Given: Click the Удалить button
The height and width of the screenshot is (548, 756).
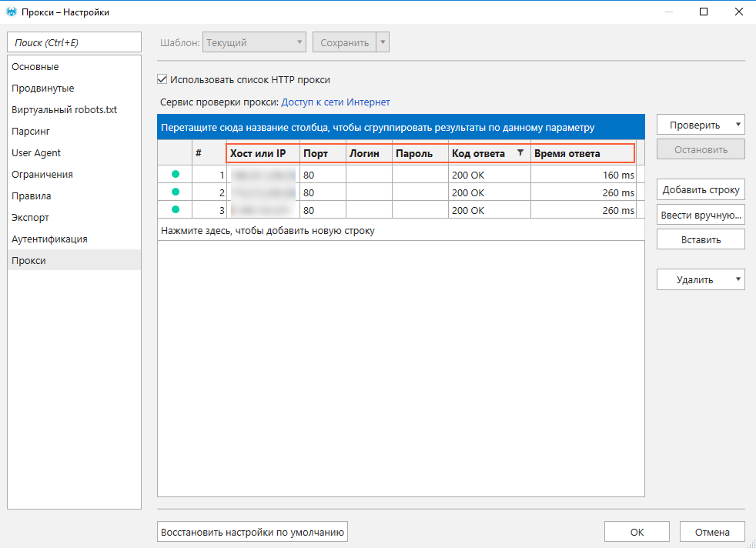Looking at the screenshot, I should click(694, 279).
